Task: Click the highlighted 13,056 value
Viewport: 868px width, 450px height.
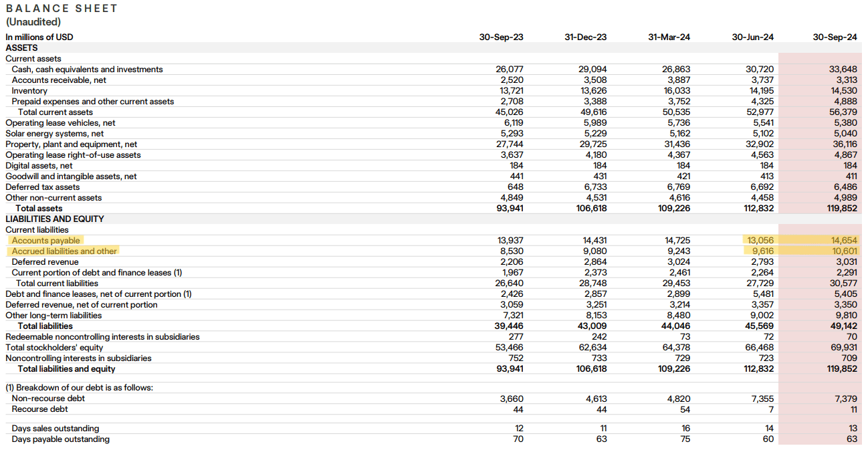Action: click(759, 241)
